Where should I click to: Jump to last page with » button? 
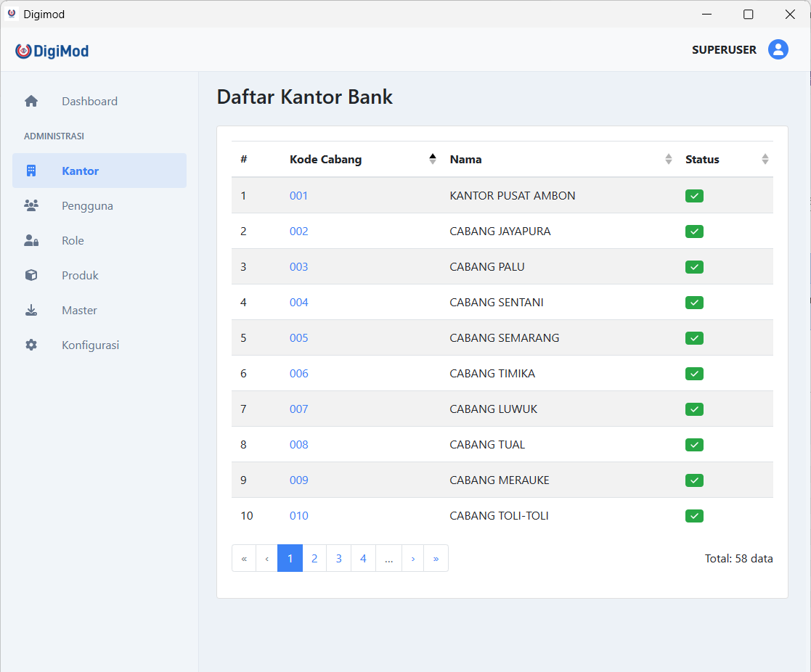[x=436, y=558]
